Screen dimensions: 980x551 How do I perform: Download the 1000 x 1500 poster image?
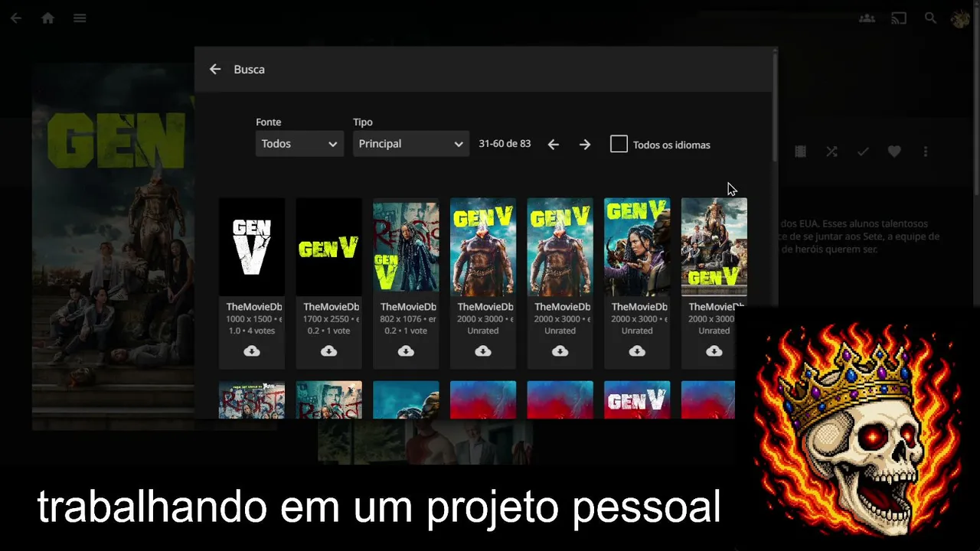click(x=252, y=351)
